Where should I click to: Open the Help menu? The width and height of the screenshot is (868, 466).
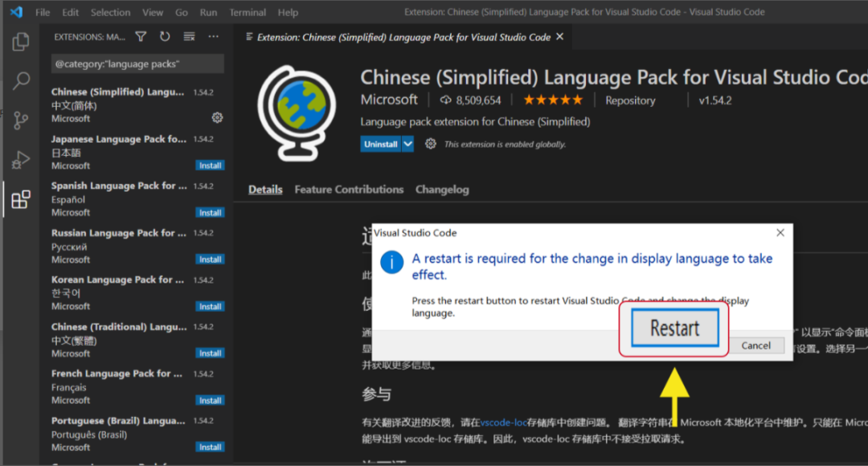pos(288,12)
